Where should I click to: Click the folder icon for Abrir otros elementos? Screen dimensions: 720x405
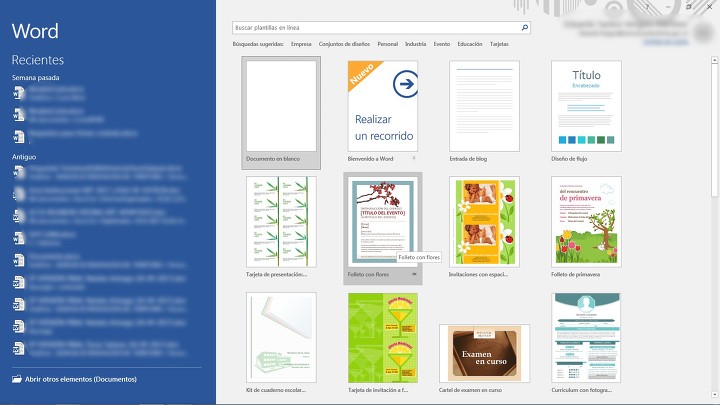(x=17, y=379)
